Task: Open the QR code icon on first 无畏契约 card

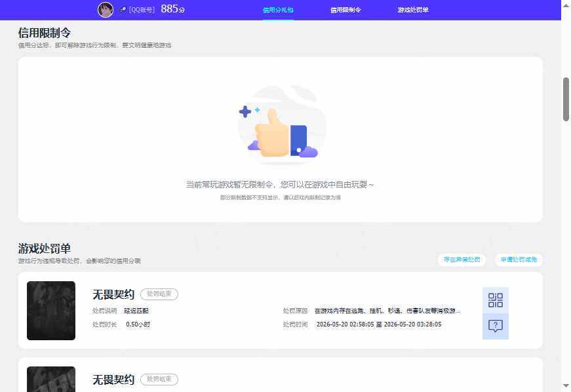Action: 495,300
